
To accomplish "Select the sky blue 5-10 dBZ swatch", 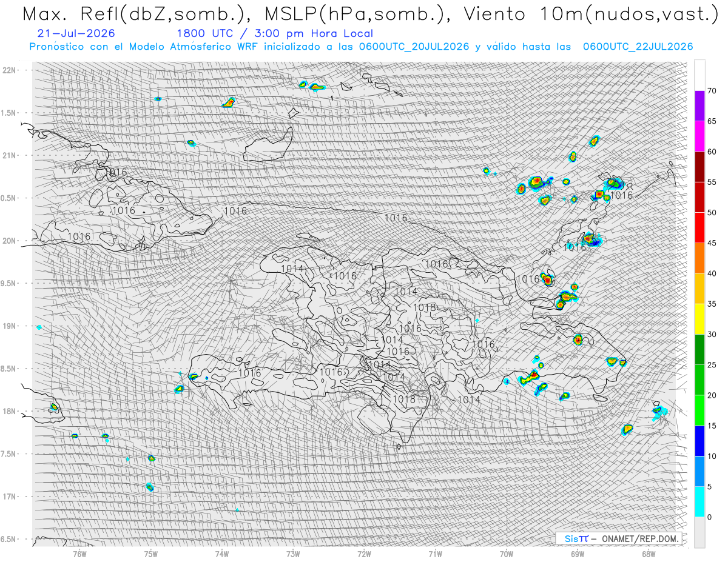I will [699, 472].
